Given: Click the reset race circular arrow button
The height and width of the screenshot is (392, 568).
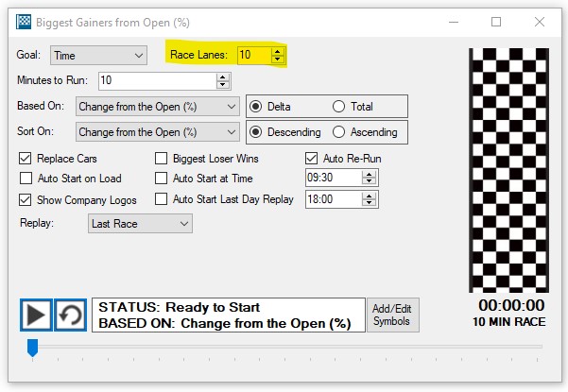Looking at the screenshot, I should (70, 316).
